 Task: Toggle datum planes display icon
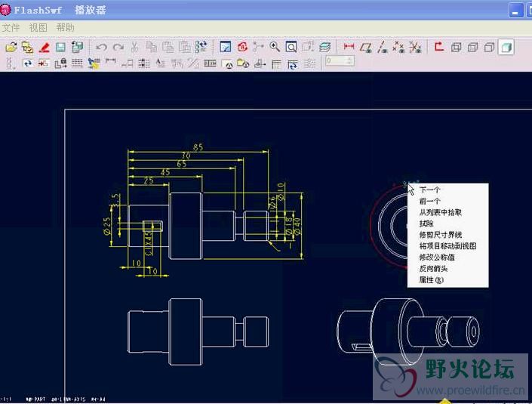coord(366,47)
